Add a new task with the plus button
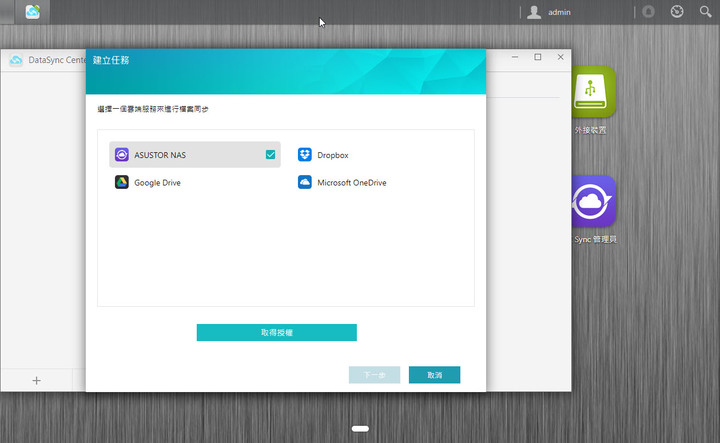The height and width of the screenshot is (443, 720). click(x=36, y=381)
